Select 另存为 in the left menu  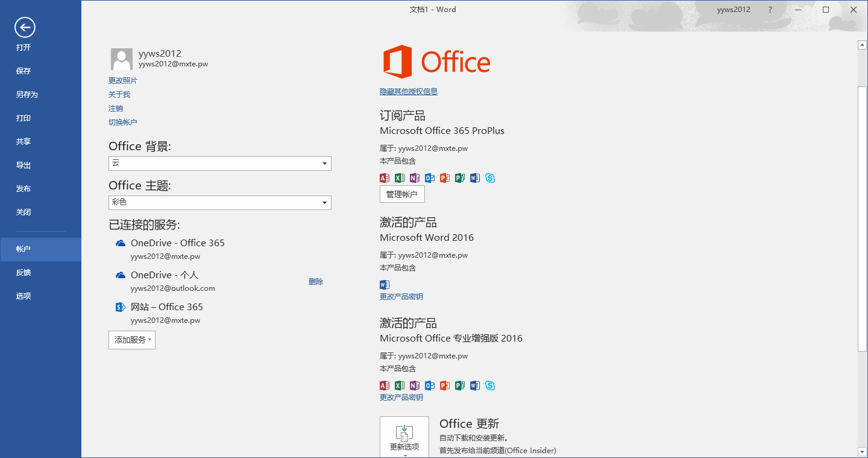[x=40, y=95]
